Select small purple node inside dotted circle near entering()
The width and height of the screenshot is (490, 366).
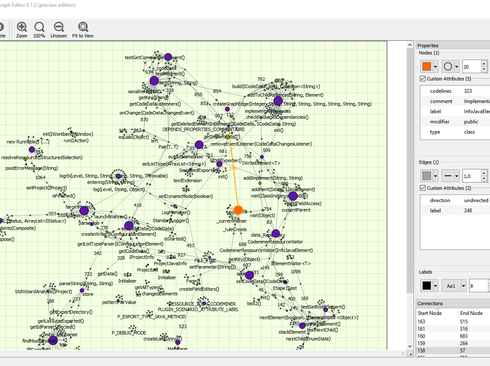[118, 176]
